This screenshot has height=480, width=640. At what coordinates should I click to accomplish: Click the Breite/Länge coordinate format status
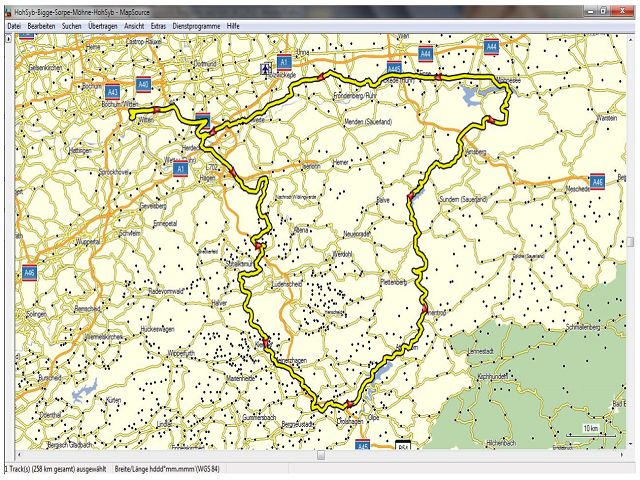click(167, 469)
